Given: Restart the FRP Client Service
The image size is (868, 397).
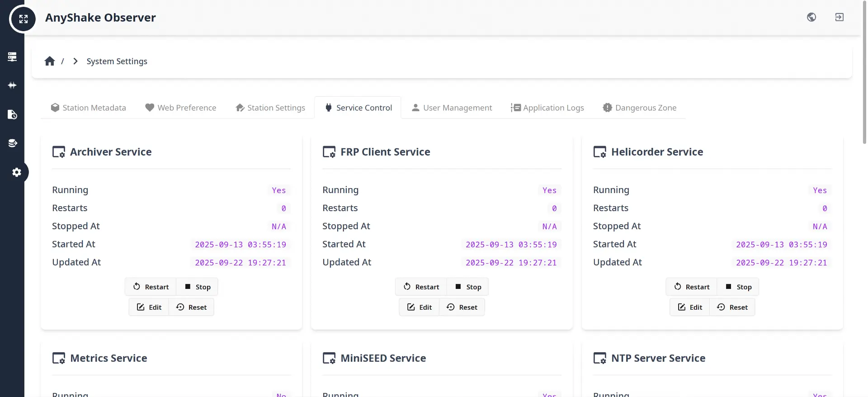Looking at the screenshot, I should tap(421, 287).
